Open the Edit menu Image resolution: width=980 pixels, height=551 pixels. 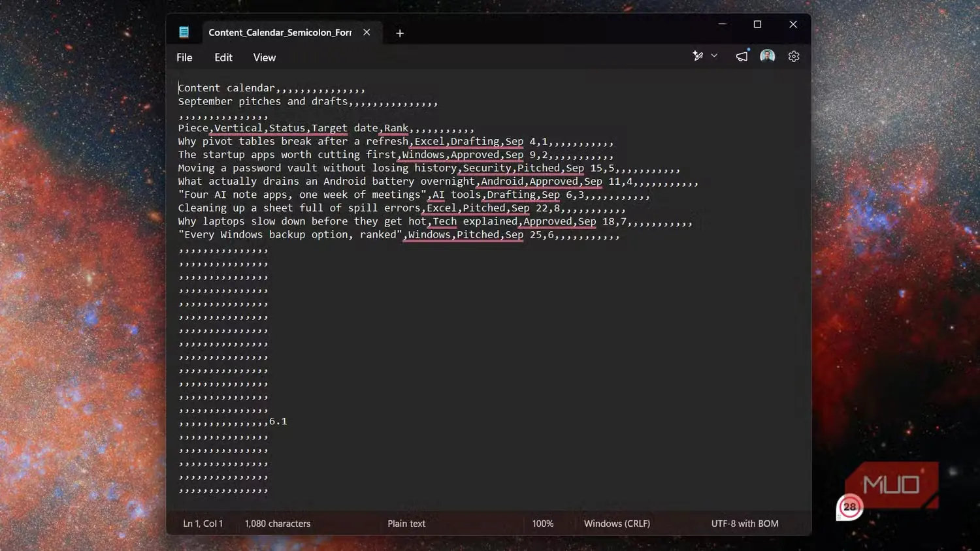click(223, 57)
